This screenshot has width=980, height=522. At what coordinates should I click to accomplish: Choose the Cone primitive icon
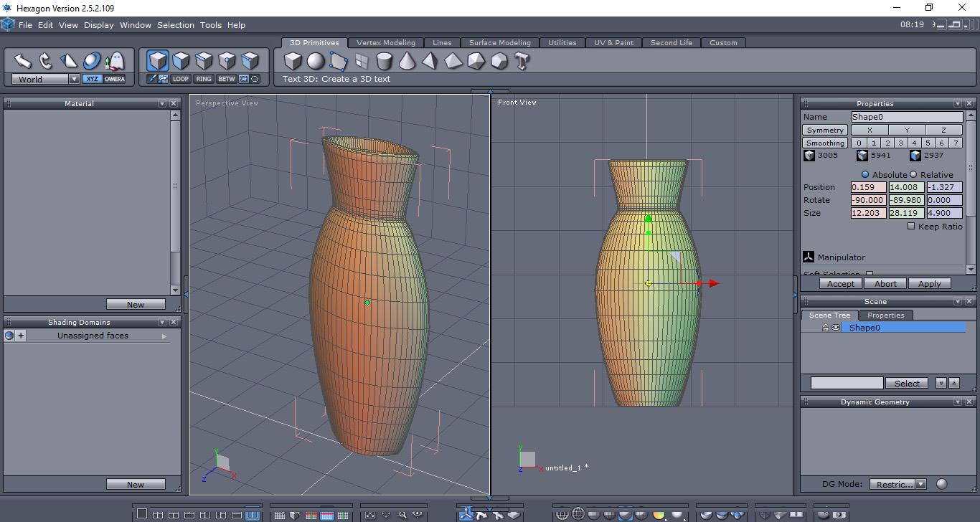[407, 62]
